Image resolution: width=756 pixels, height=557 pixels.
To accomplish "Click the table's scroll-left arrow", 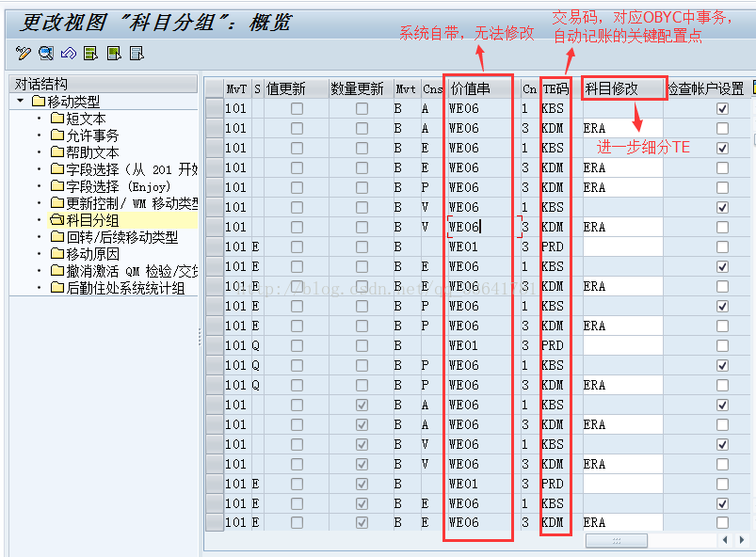I will [725, 540].
